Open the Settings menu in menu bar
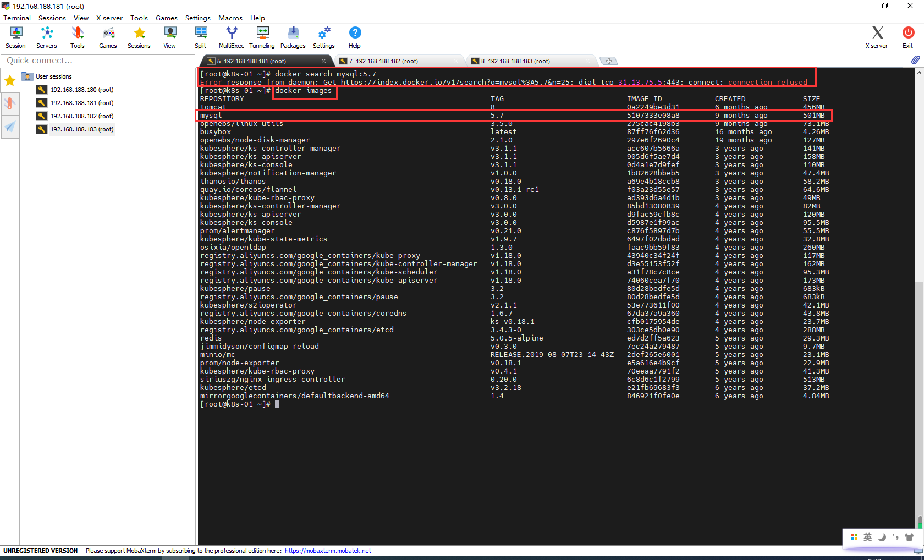Viewport: 924px width, 560px height. [x=198, y=18]
